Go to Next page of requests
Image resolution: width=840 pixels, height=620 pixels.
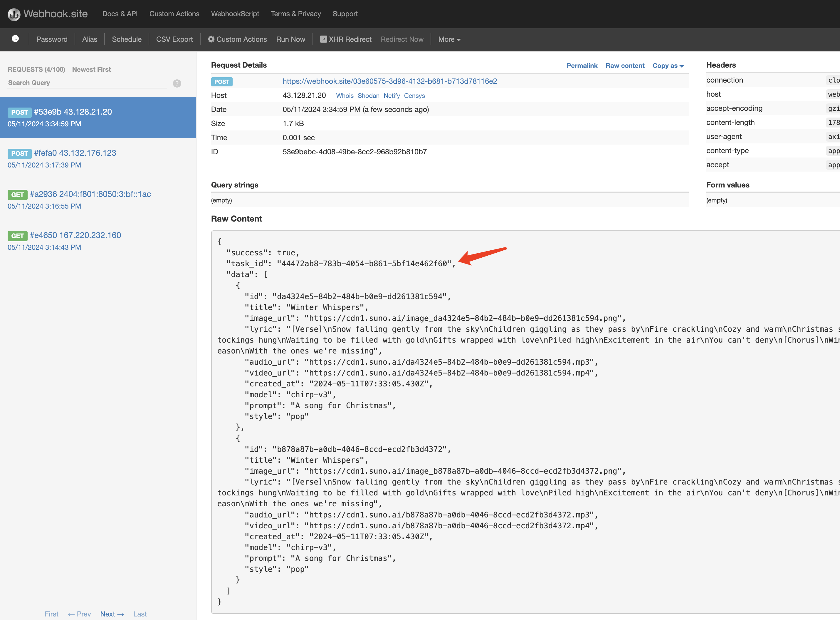pos(112,614)
